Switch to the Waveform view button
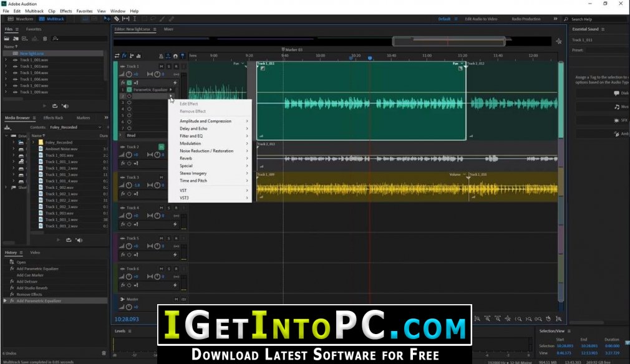Screen dimensions: 630x364 pos(21,19)
